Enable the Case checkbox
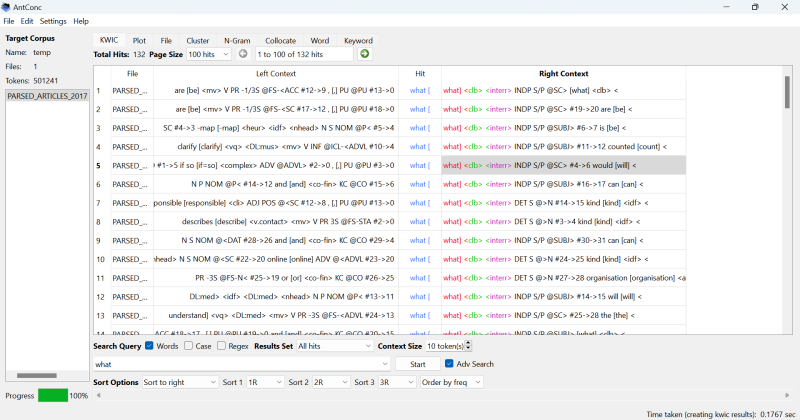The width and height of the screenshot is (800, 420). click(188, 346)
